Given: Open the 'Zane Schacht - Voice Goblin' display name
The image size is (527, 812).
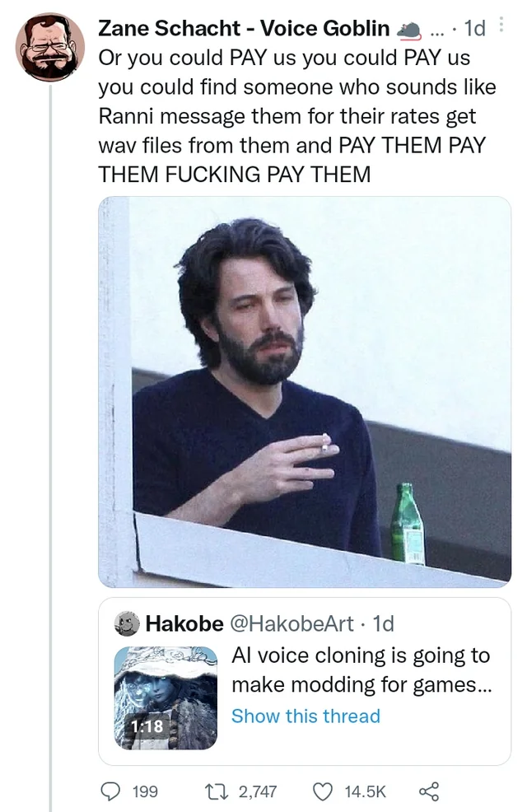Looking at the screenshot, I should pyautogui.click(x=244, y=29).
